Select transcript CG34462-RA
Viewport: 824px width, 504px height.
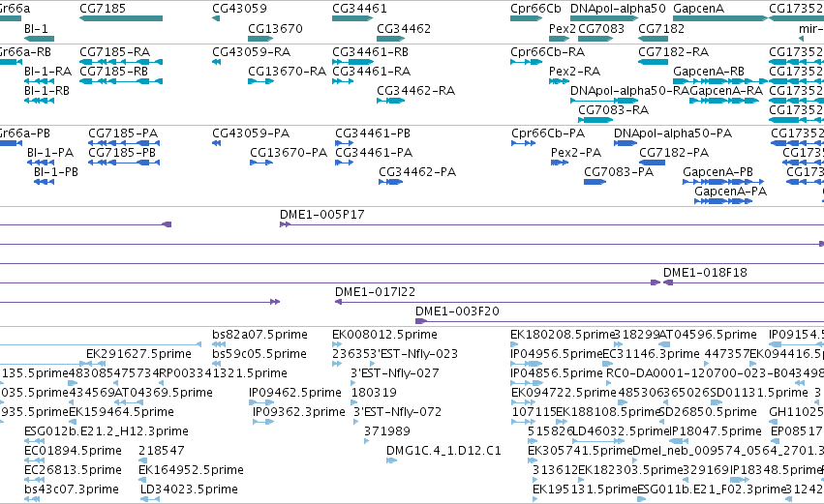[391, 101]
